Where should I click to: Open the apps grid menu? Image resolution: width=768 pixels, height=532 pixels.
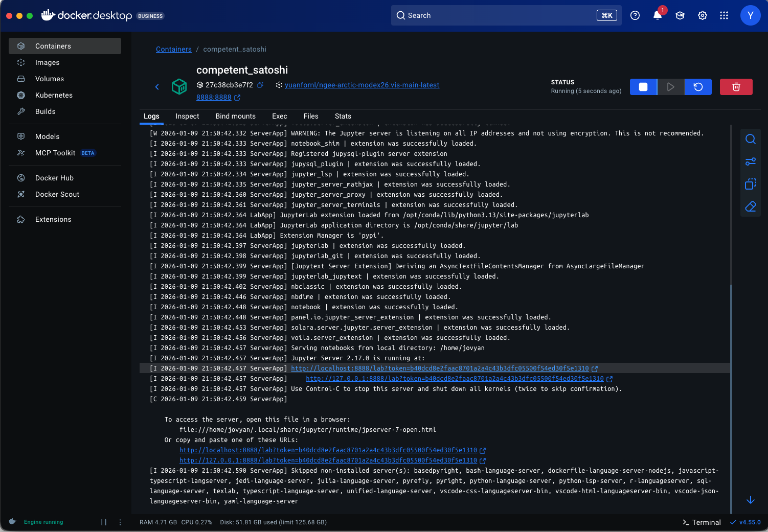click(x=724, y=15)
